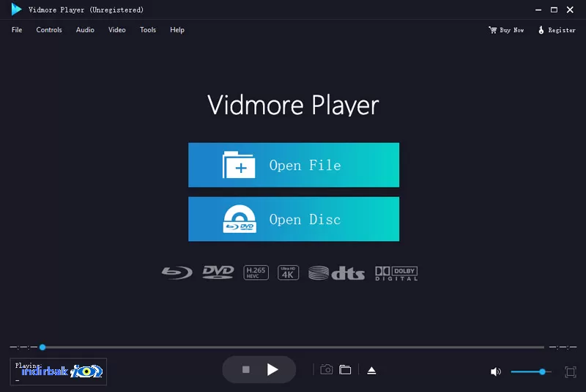The height and width of the screenshot is (392, 586).
Task: Mute audio with the speaker icon
Action: [x=496, y=371]
